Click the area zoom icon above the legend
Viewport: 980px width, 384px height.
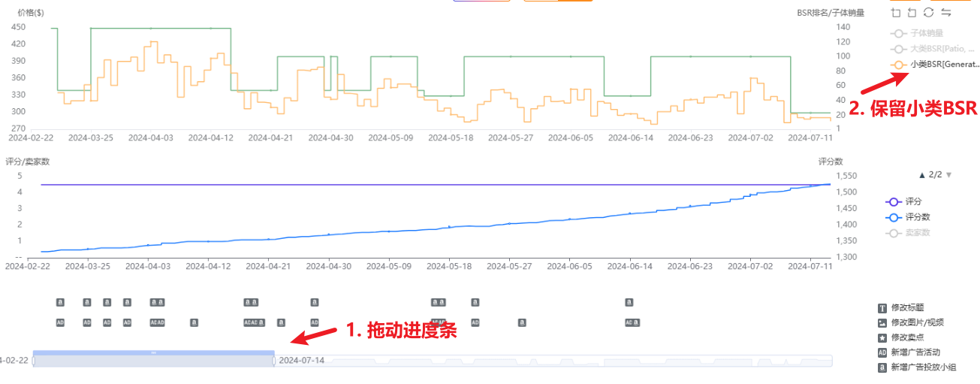[895, 12]
